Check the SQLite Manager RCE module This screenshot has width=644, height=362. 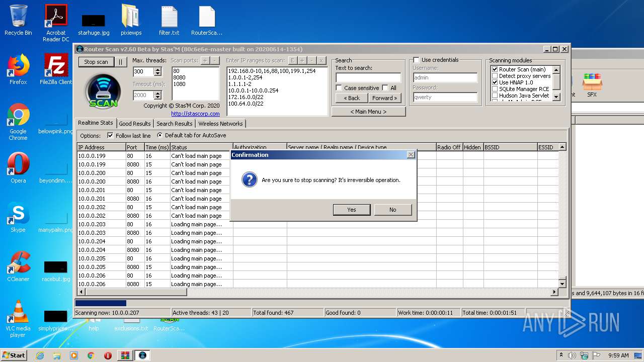(x=495, y=89)
